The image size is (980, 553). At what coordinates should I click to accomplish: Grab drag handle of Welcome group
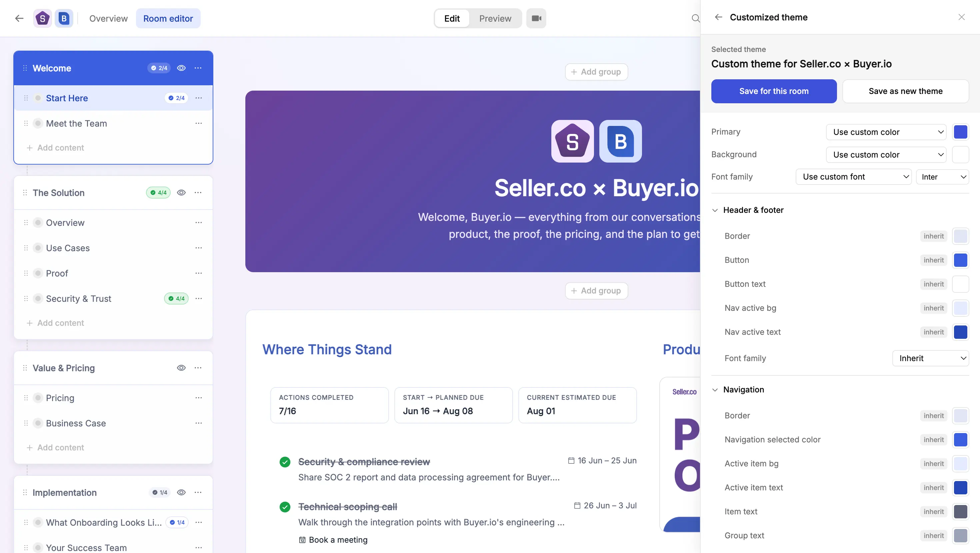tap(25, 68)
